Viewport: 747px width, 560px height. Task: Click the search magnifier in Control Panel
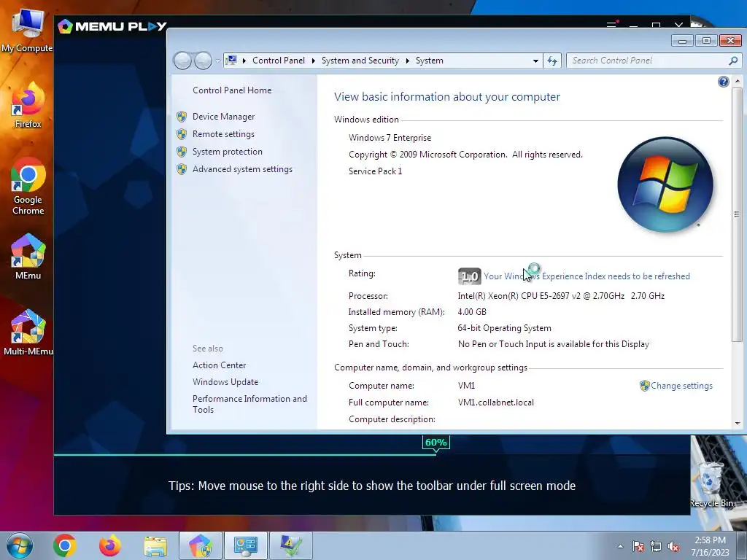733,61
